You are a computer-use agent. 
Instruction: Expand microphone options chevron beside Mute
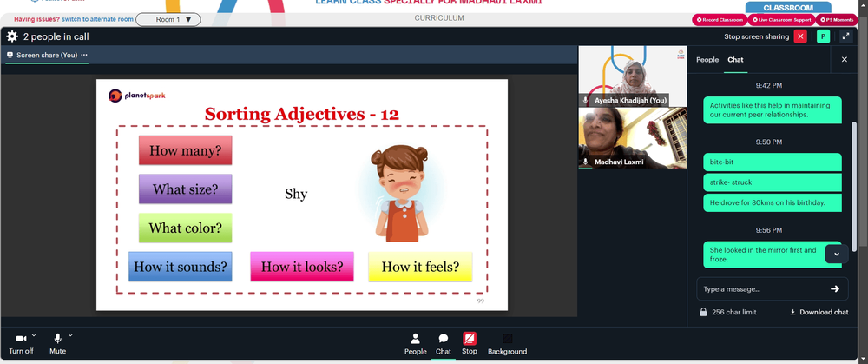[x=70, y=335]
